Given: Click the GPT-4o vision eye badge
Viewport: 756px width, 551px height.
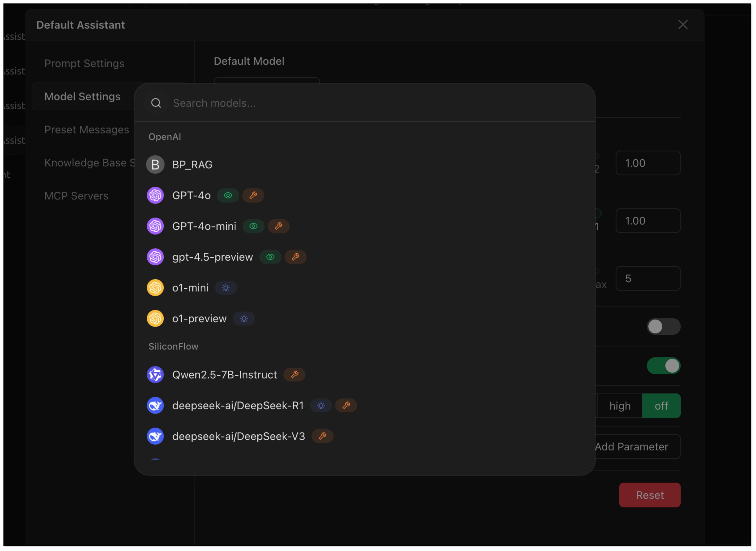Looking at the screenshot, I should (x=228, y=195).
